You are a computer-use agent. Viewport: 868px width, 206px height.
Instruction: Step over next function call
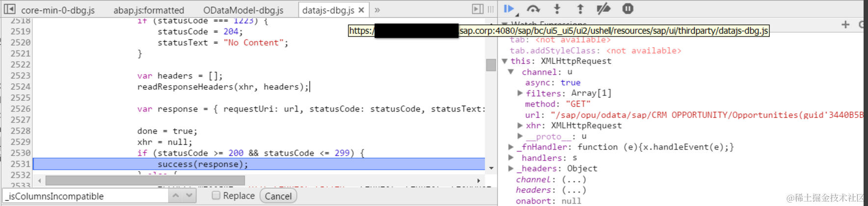click(533, 8)
